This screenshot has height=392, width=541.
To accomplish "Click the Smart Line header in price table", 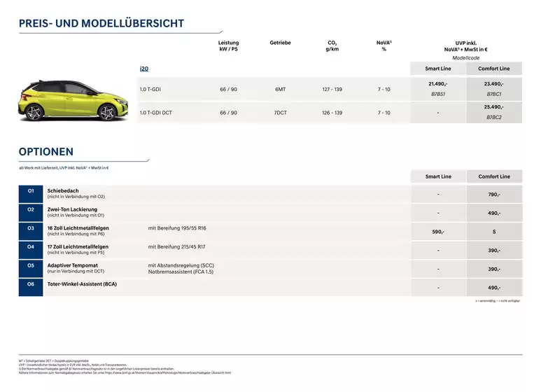I will pyautogui.click(x=438, y=69).
